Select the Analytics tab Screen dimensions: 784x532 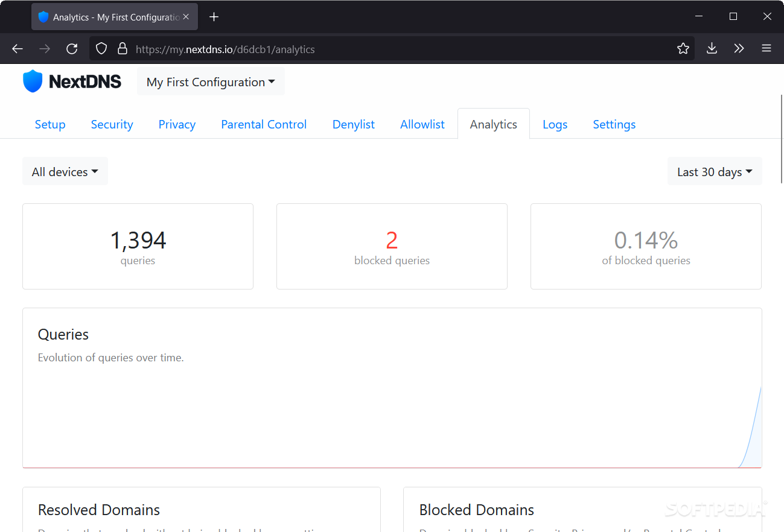coord(494,124)
